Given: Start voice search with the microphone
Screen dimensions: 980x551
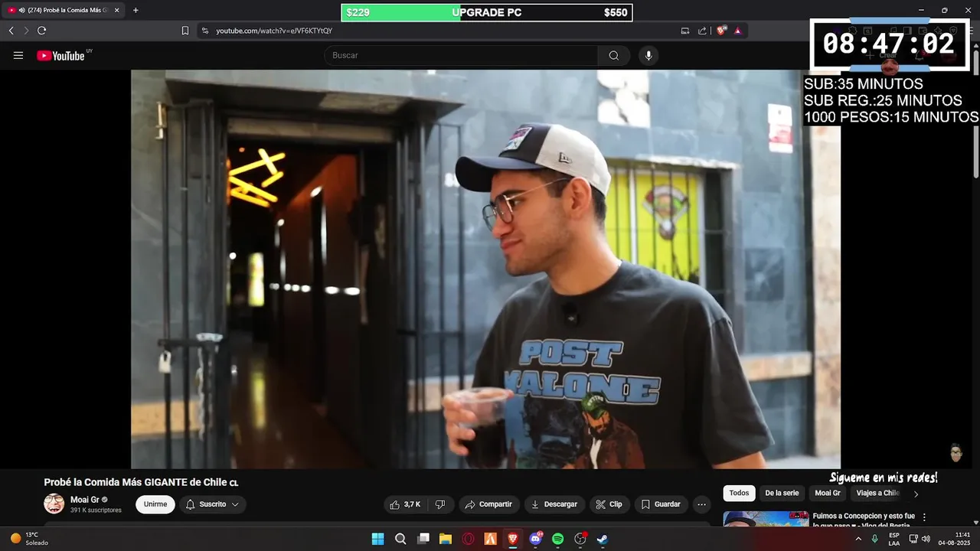Looking at the screenshot, I should coord(648,55).
